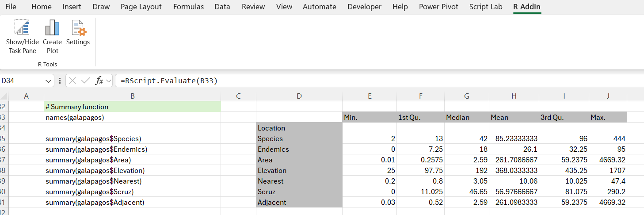The height and width of the screenshot is (215, 644).
Task: Open the R AddIn Settings icon
Action: point(78,27)
